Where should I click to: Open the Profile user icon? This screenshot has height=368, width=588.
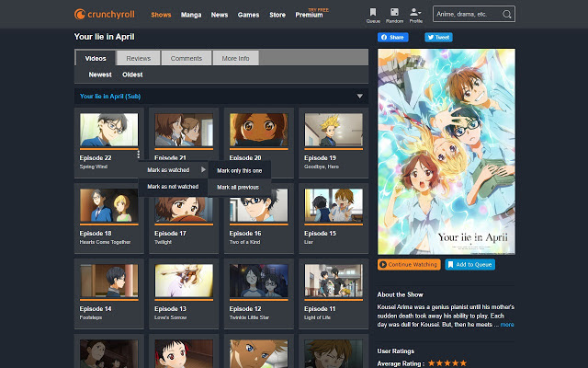tap(415, 12)
